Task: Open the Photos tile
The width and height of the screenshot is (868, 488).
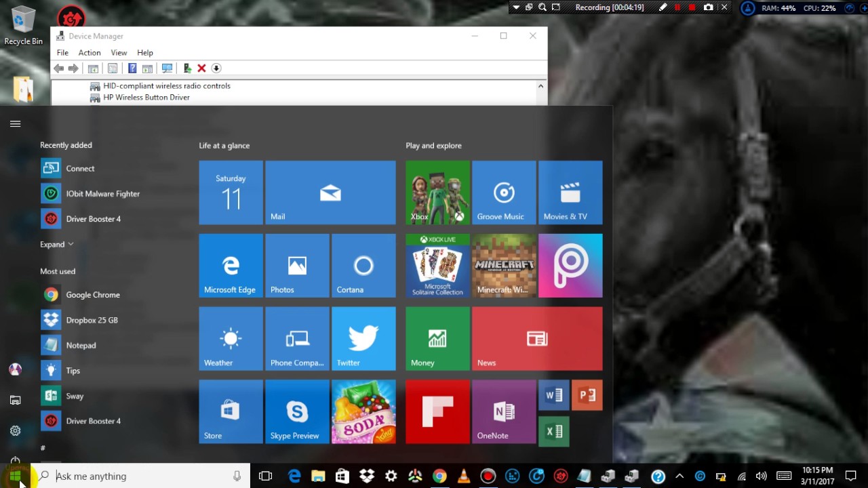Action: coord(297,266)
